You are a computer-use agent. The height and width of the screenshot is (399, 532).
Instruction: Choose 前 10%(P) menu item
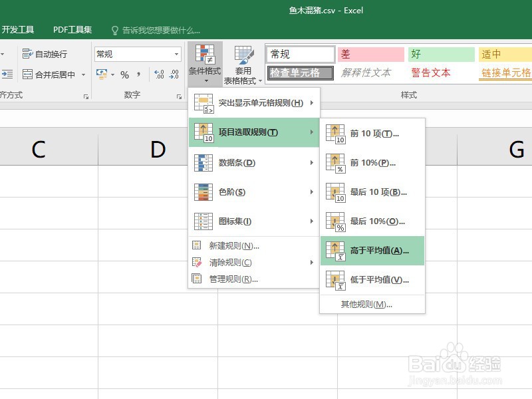click(372, 163)
